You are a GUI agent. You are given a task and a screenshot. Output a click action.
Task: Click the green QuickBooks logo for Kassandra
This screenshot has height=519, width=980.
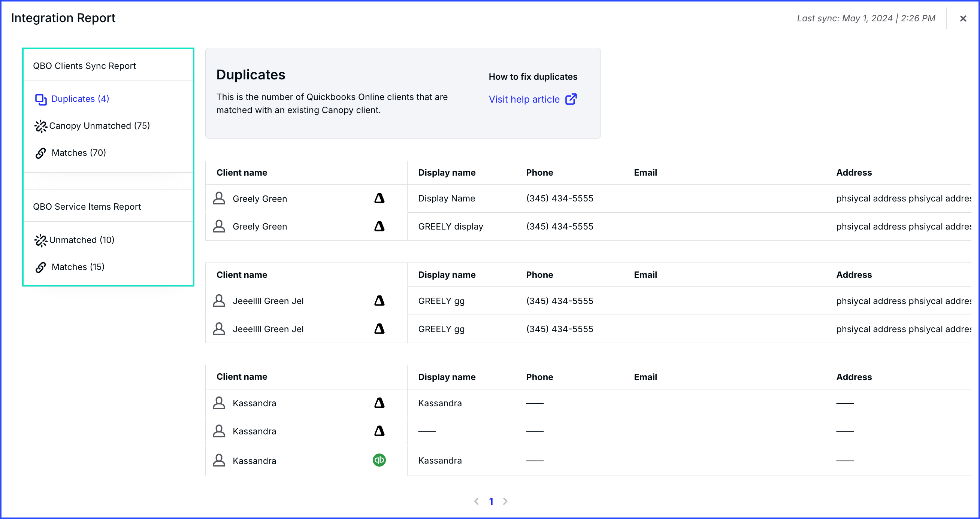(379, 460)
